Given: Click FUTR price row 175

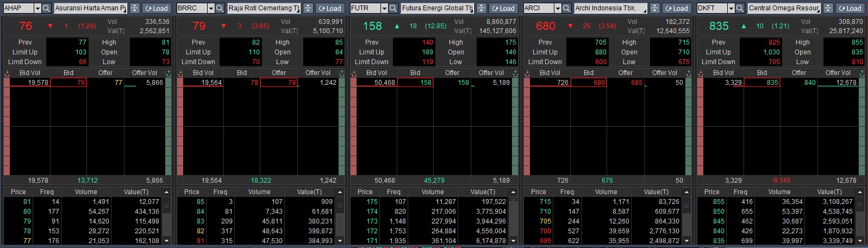Looking at the screenshot, I should click(x=430, y=202).
